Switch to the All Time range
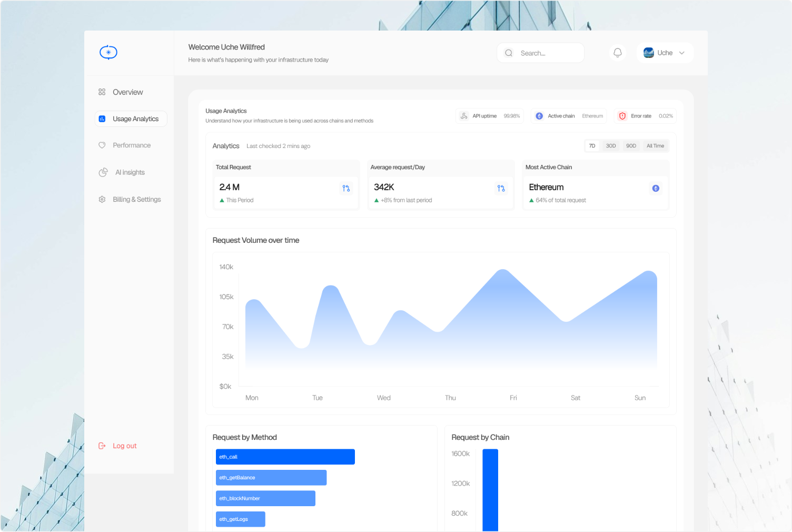Screen dimensions: 792x532 click(x=656, y=146)
